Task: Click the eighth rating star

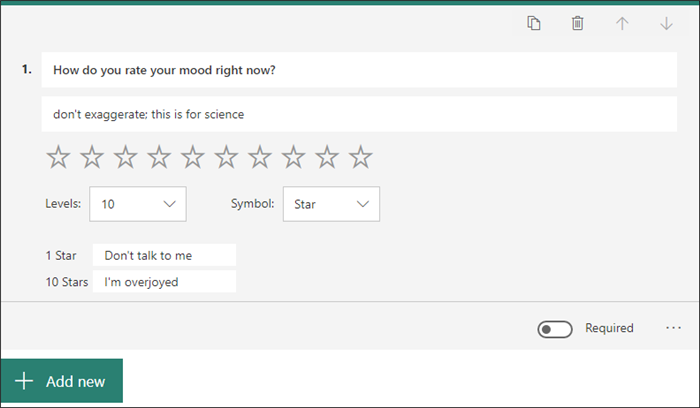Action: pos(294,156)
